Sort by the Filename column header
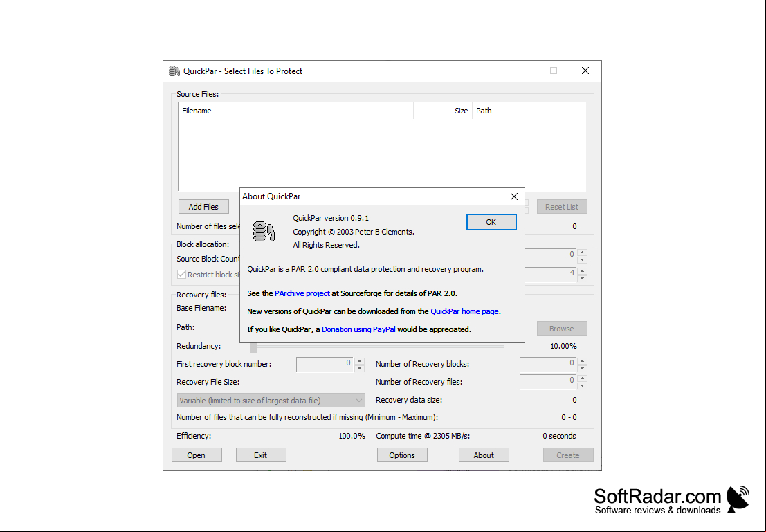Image resolution: width=766 pixels, height=532 pixels. [x=296, y=111]
